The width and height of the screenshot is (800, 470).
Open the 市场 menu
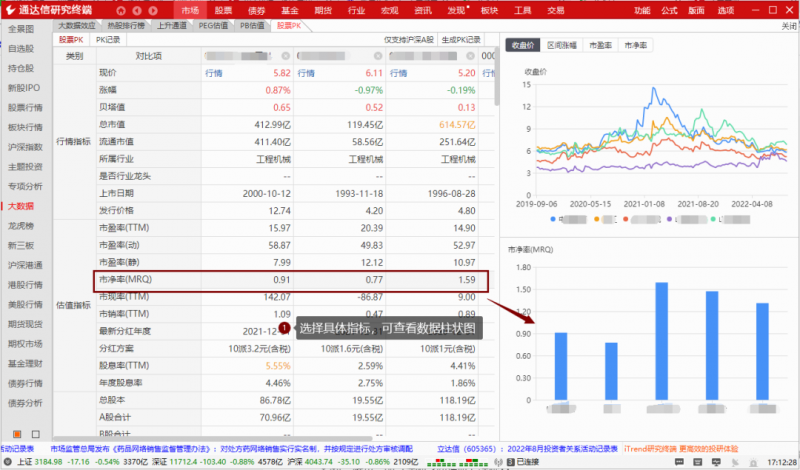click(x=190, y=10)
